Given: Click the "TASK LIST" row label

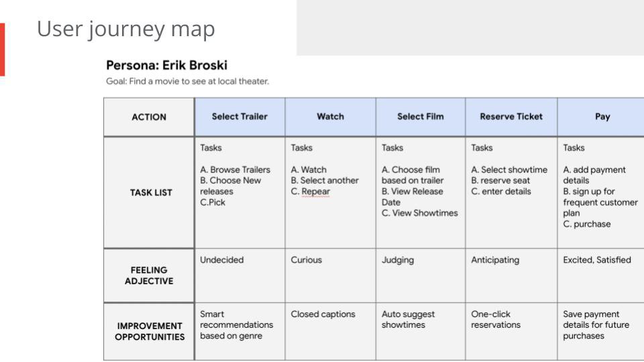Looking at the screenshot, I should point(151,192).
